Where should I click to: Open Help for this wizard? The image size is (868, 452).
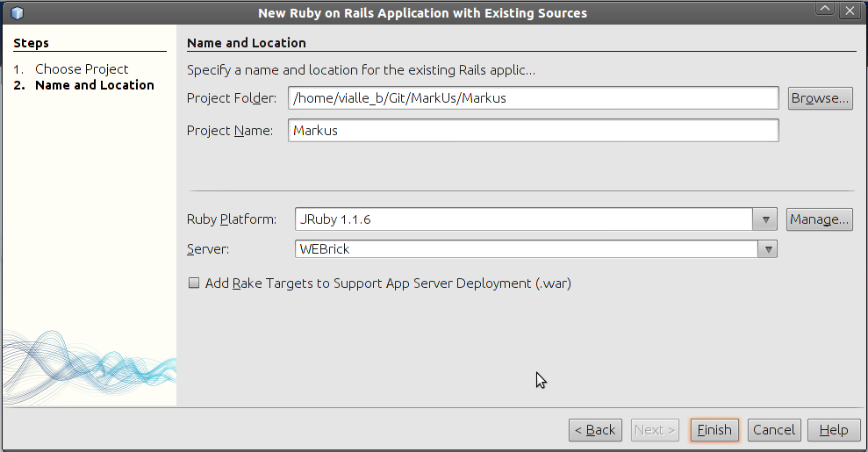point(833,430)
